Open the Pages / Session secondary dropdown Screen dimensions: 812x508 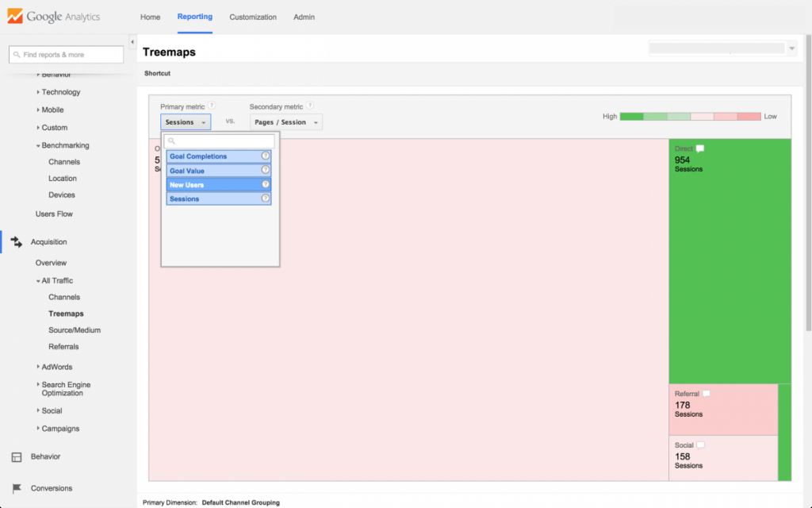[x=285, y=122]
